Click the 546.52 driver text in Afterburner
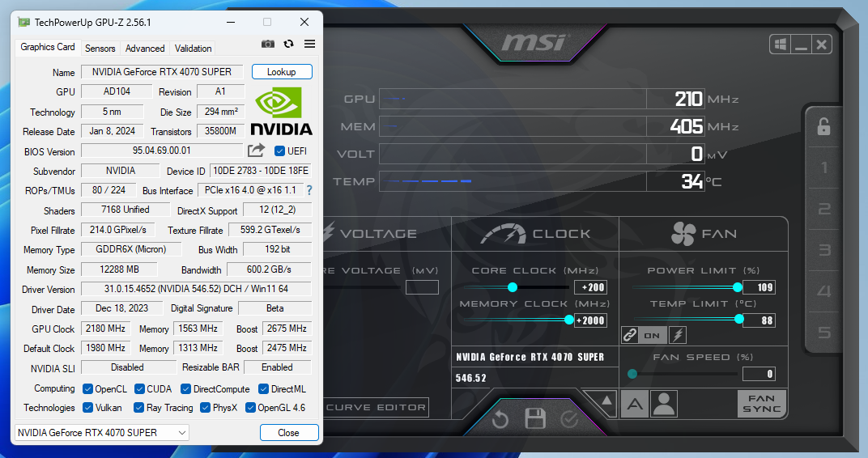This screenshot has width=868, height=458. (471, 379)
